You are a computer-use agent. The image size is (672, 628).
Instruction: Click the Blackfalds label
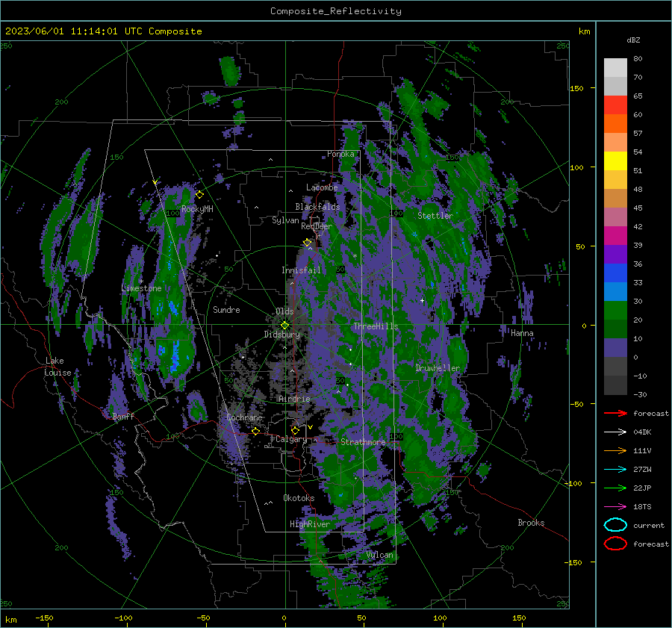317,207
